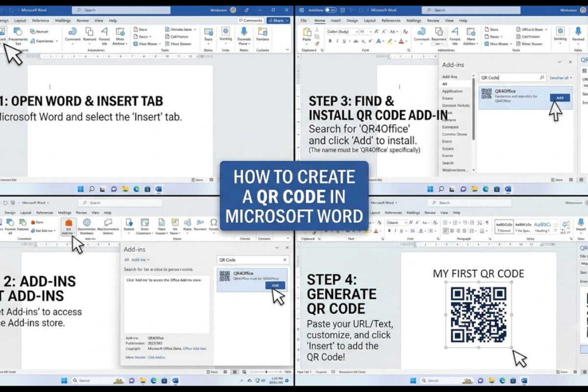The image size is (588, 392).
Task: Click the zoom slider in Step 2 status bar
Action: click(x=266, y=372)
